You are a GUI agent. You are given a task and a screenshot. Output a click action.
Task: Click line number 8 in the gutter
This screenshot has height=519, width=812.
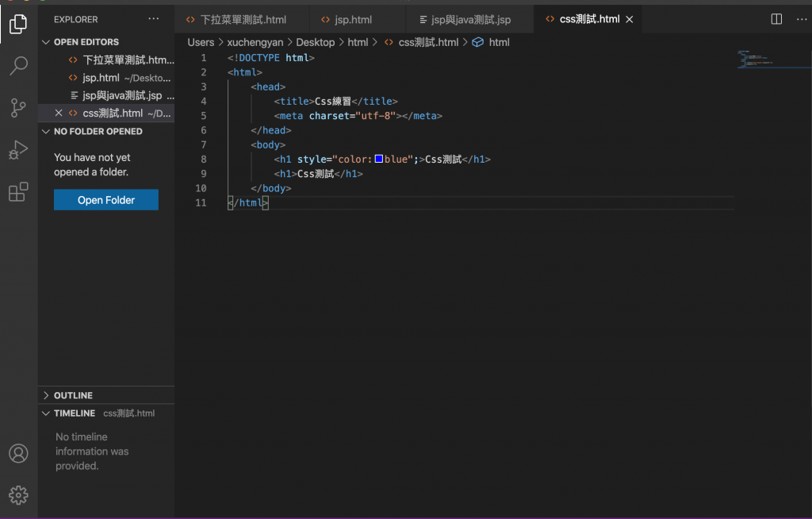[x=204, y=160]
